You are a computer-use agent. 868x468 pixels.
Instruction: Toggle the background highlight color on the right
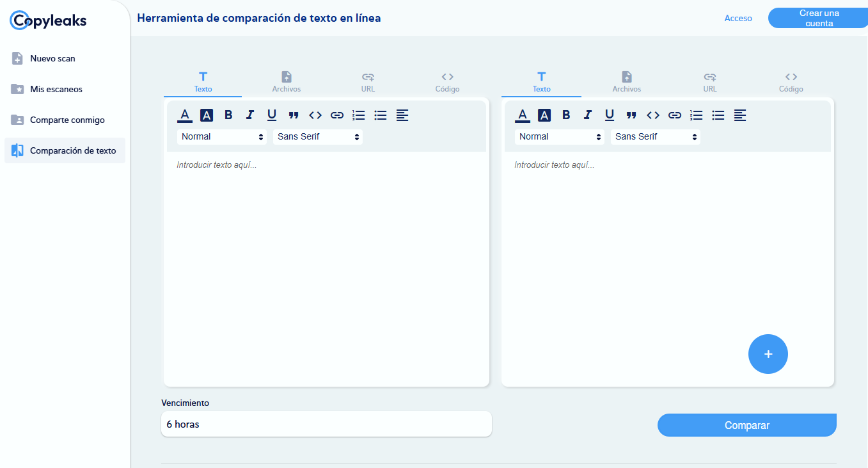[x=544, y=115]
